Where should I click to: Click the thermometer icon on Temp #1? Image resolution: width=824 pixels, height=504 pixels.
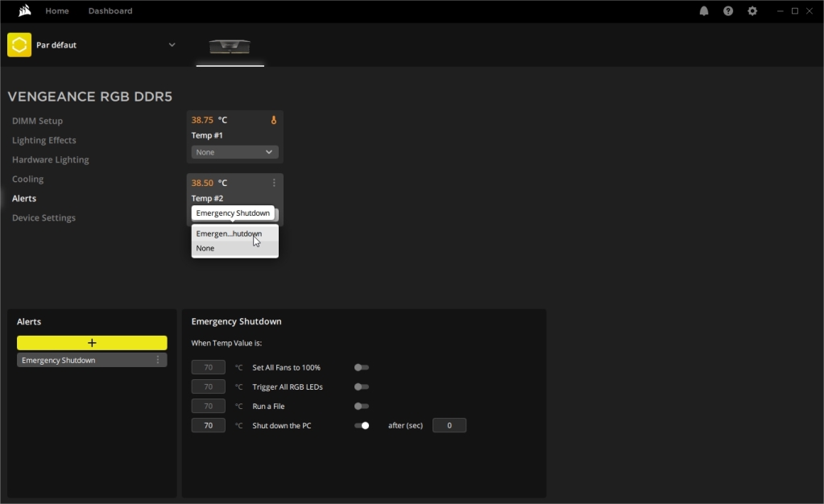[273, 120]
